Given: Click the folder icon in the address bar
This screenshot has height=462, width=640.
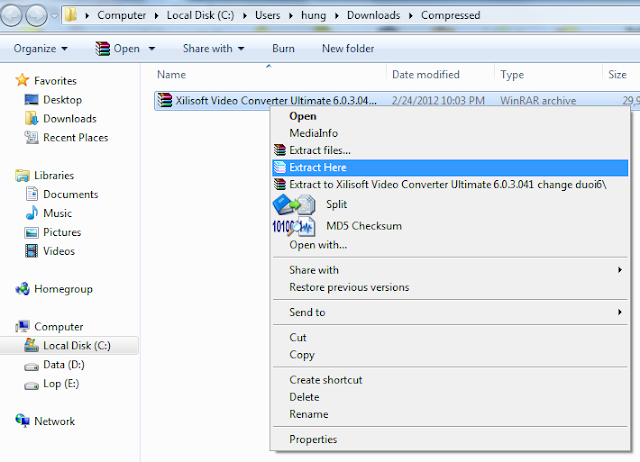Looking at the screenshot, I should 71,15.
